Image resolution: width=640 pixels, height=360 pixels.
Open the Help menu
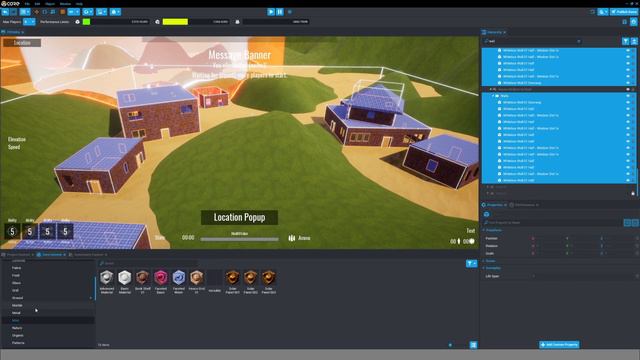(x=79, y=4)
